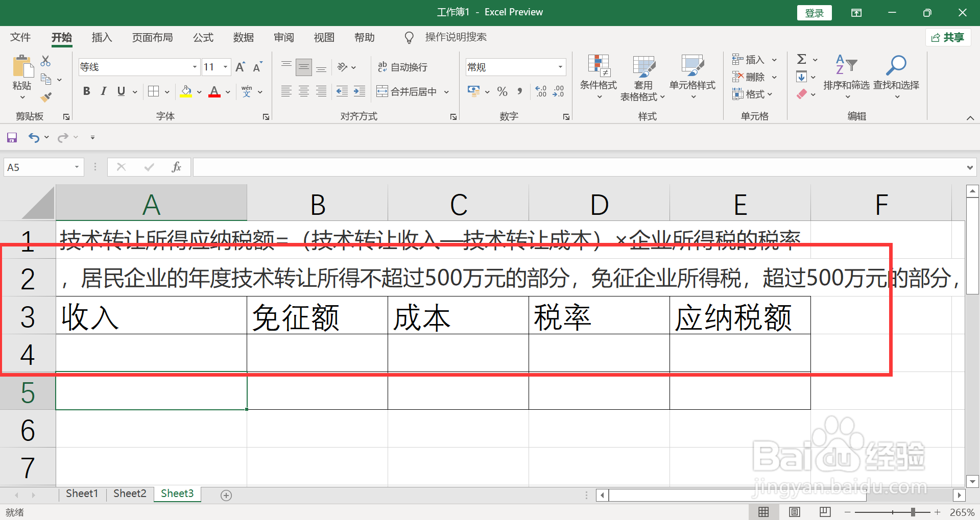980x520 pixels.
Task: Open 查找和选择 (Find & Select)
Action: pyautogui.click(x=896, y=77)
